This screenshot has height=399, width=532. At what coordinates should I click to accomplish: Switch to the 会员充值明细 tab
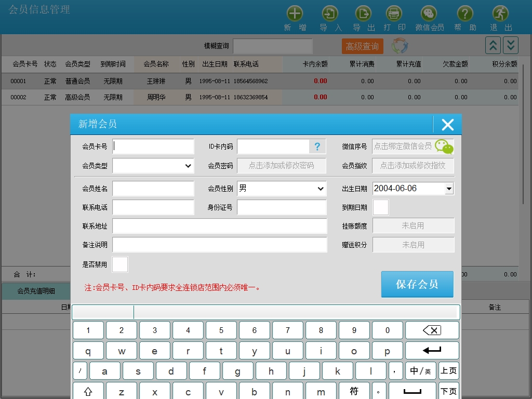click(x=36, y=291)
